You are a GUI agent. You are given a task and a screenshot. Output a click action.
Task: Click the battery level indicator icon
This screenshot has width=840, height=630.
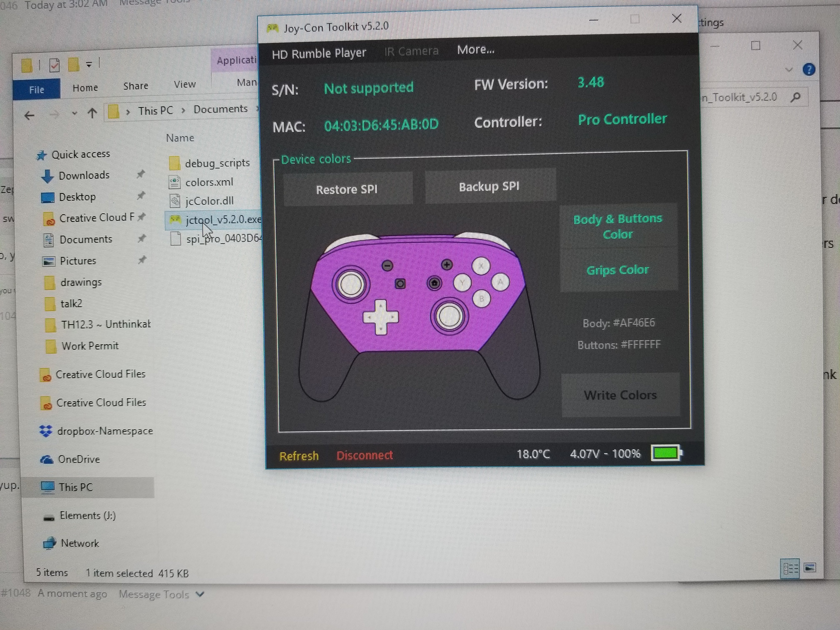point(666,453)
